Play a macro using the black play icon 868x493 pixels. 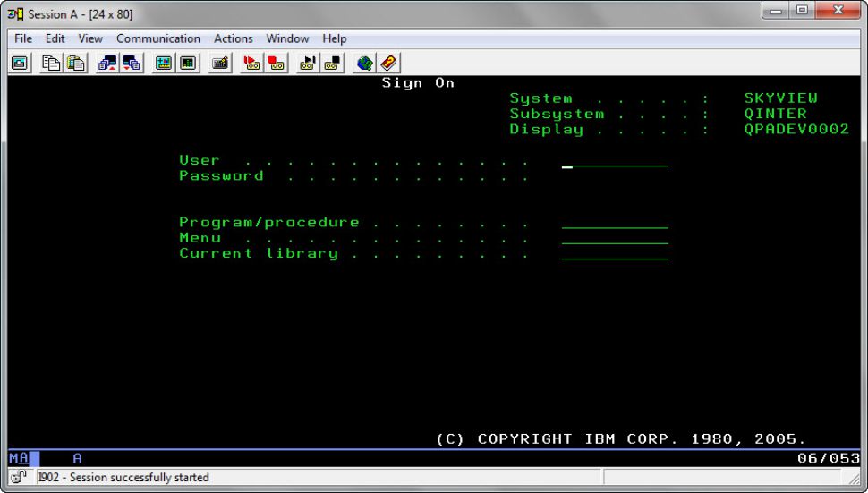pos(308,63)
